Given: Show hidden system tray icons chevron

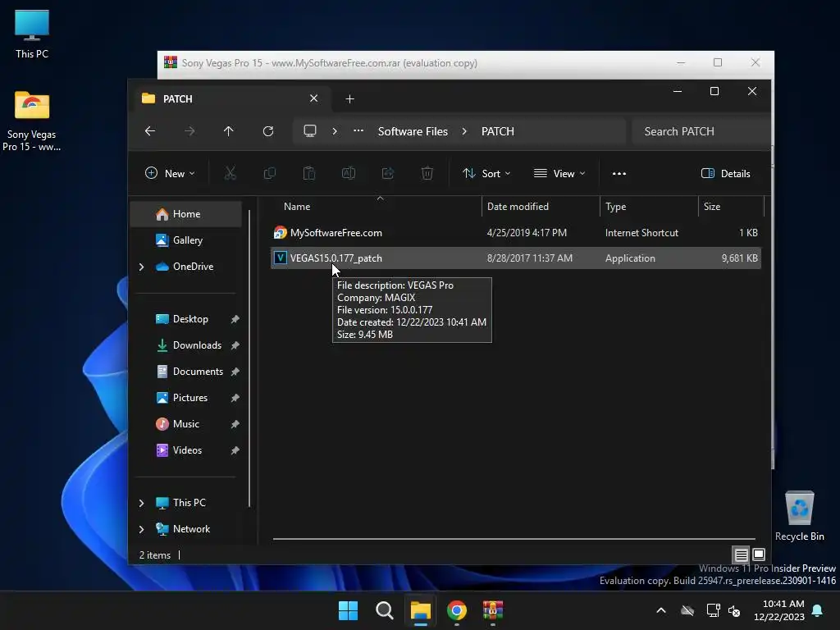Looking at the screenshot, I should [661, 610].
